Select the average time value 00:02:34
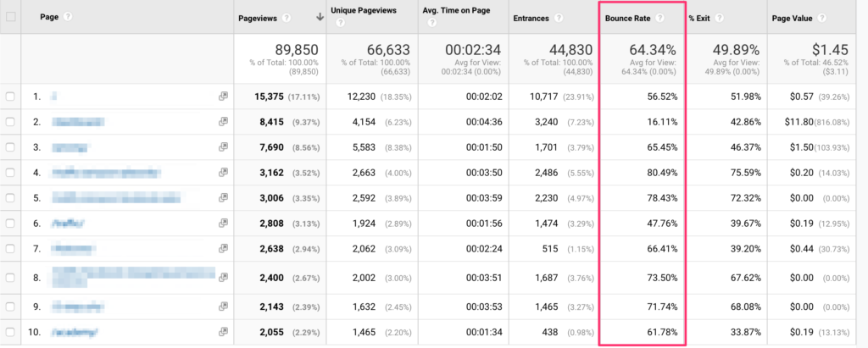This screenshot has width=868, height=348. coord(473,50)
